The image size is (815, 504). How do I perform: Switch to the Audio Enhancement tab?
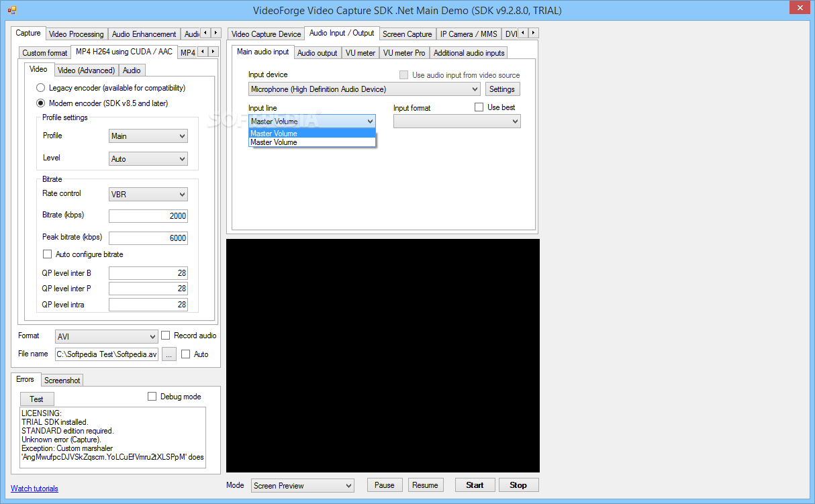[x=144, y=34]
